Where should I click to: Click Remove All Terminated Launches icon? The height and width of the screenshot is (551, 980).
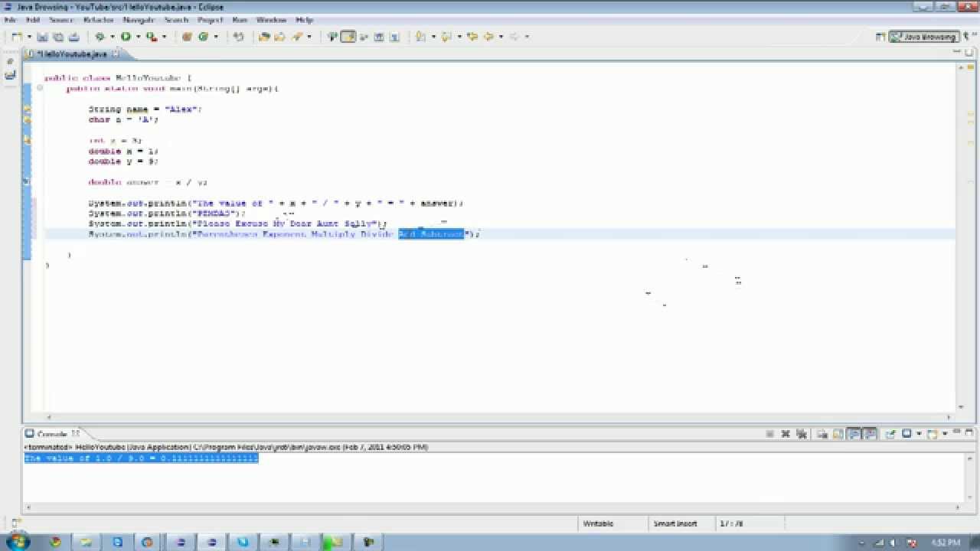coord(801,434)
